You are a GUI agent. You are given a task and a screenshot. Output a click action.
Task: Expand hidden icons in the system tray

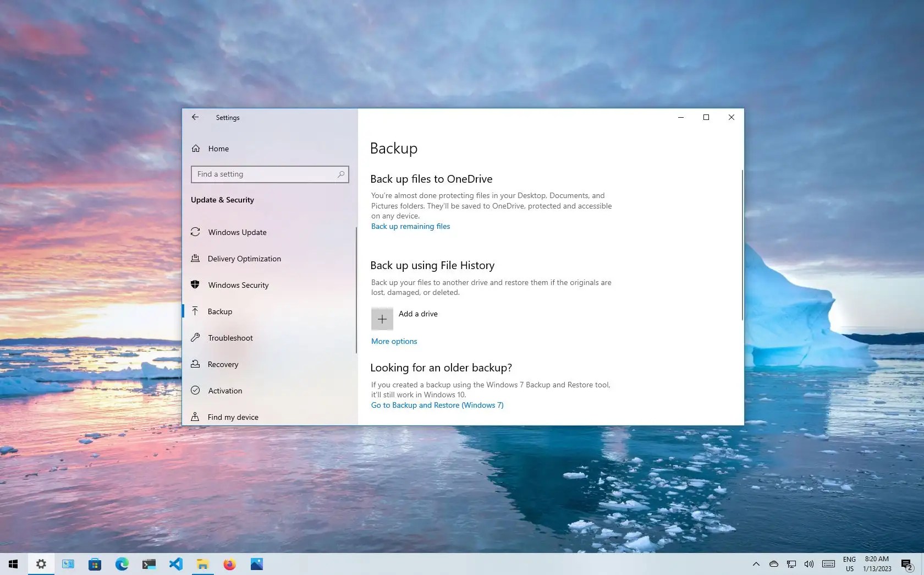pyautogui.click(x=756, y=564)
